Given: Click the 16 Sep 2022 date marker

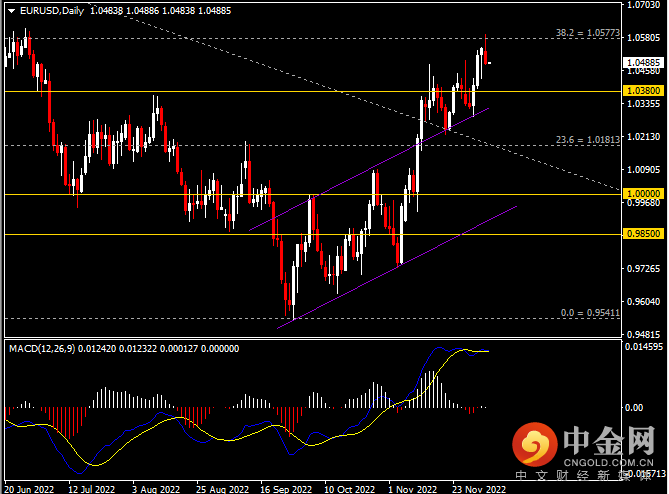Looking at the screenshot, I should point(286,489).
